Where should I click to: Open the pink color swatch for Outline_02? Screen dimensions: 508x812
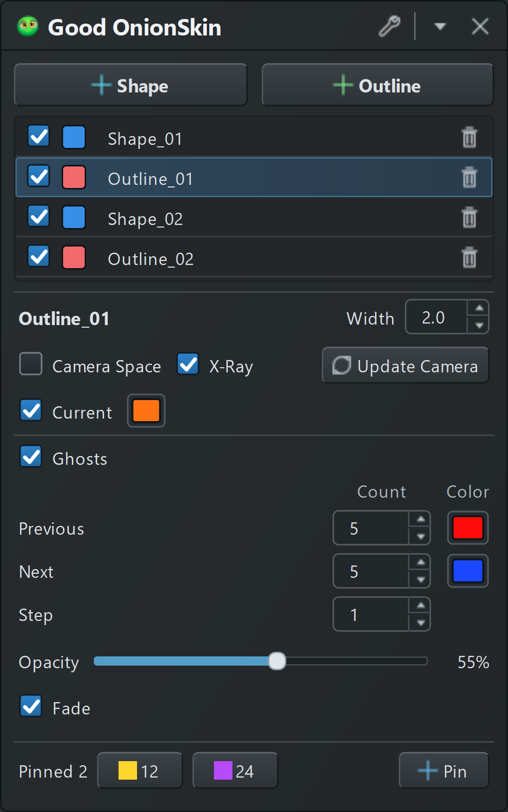coord(74,257)
